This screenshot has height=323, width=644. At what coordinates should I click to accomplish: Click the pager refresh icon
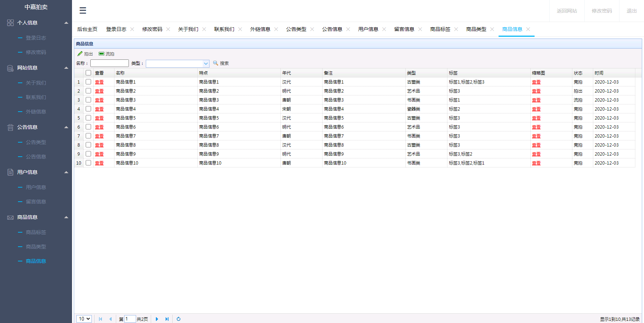point(179,319)
